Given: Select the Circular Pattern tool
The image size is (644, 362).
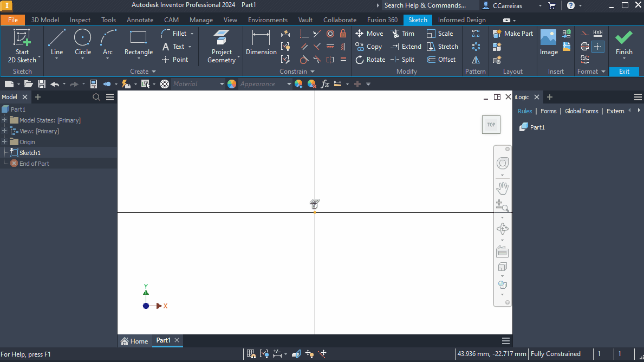Looking at the screenshot, I should pos(476,47).
